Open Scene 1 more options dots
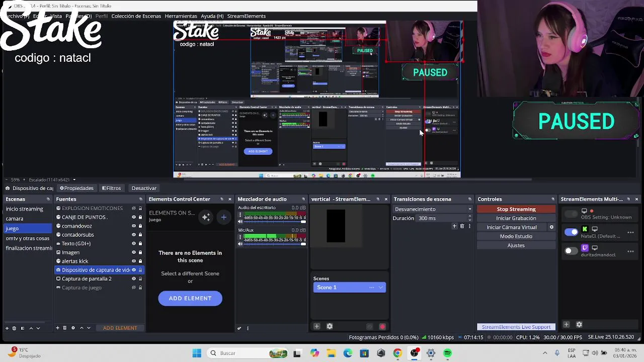 (x=372, y=288)
